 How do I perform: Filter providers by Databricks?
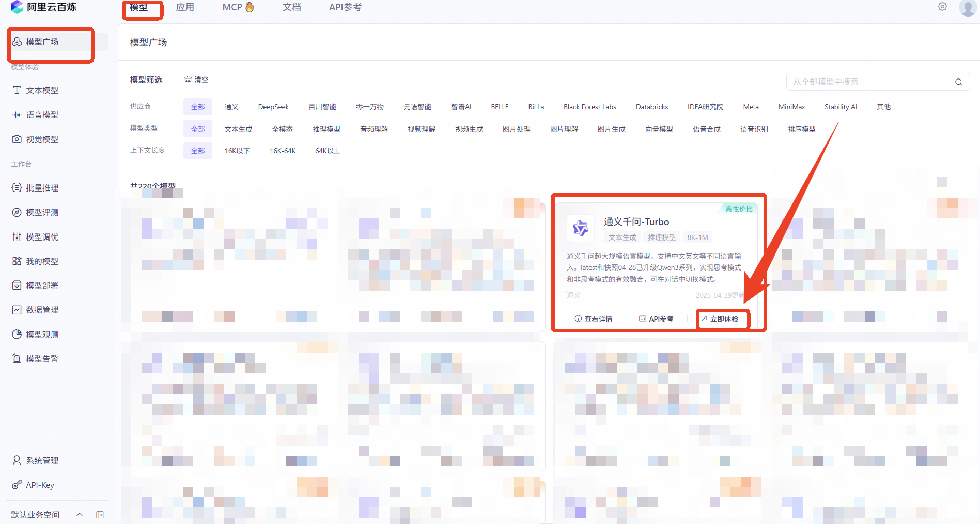click(x=652, y=107)
